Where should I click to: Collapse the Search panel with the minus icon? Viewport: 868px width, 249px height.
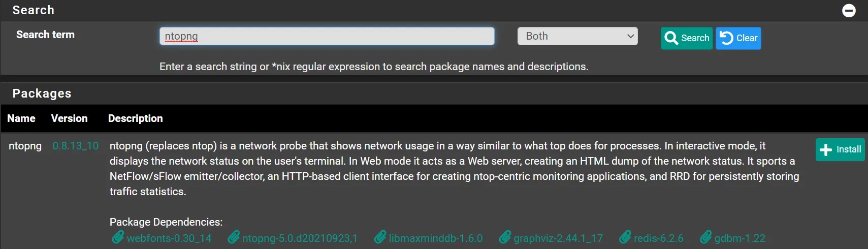pos(849,11)
